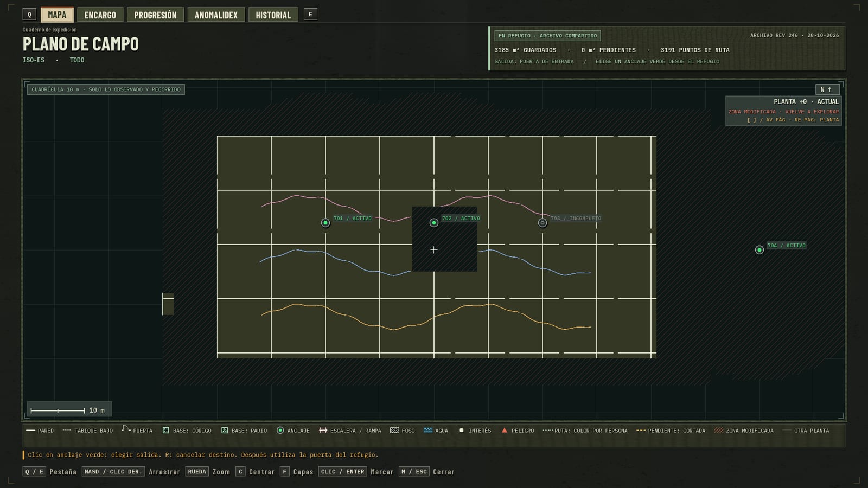The width and height of the screenshot is (868, 488).
Task: Click the Zona Modificada hatched legend icon
Action: point(719,431)
